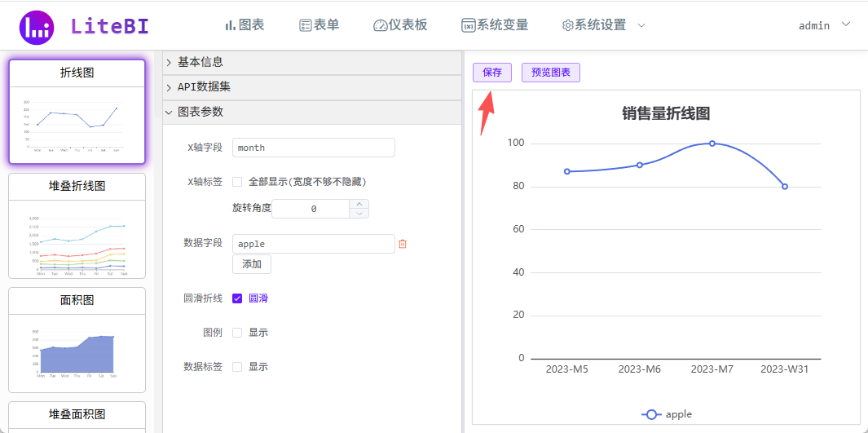Delete the apple data field
This screenshot has width=868, height=433.
tap(402, 244)
